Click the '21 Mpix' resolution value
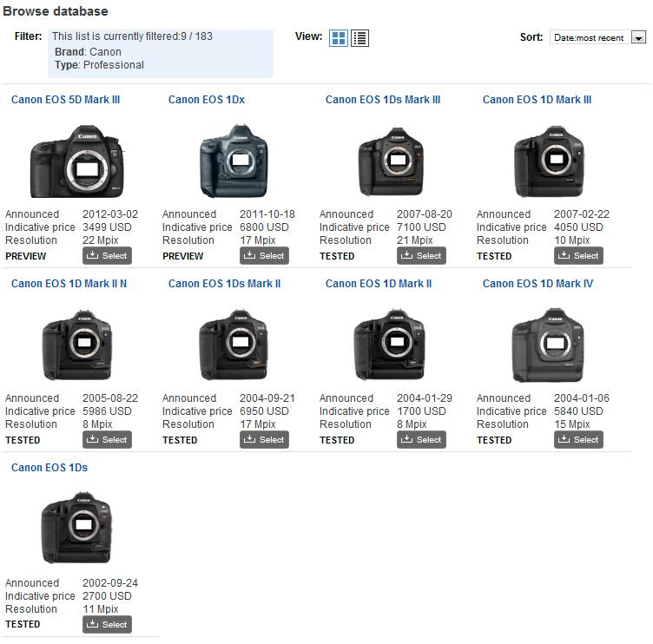Image resolution: width=653 pixels, height=644 pixels. tap(415, 240)
